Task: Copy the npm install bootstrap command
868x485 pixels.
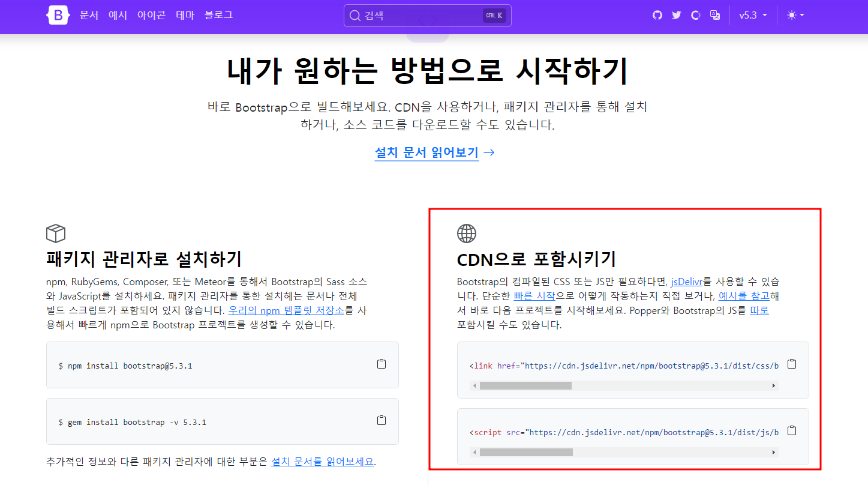Action: (381, 364)
